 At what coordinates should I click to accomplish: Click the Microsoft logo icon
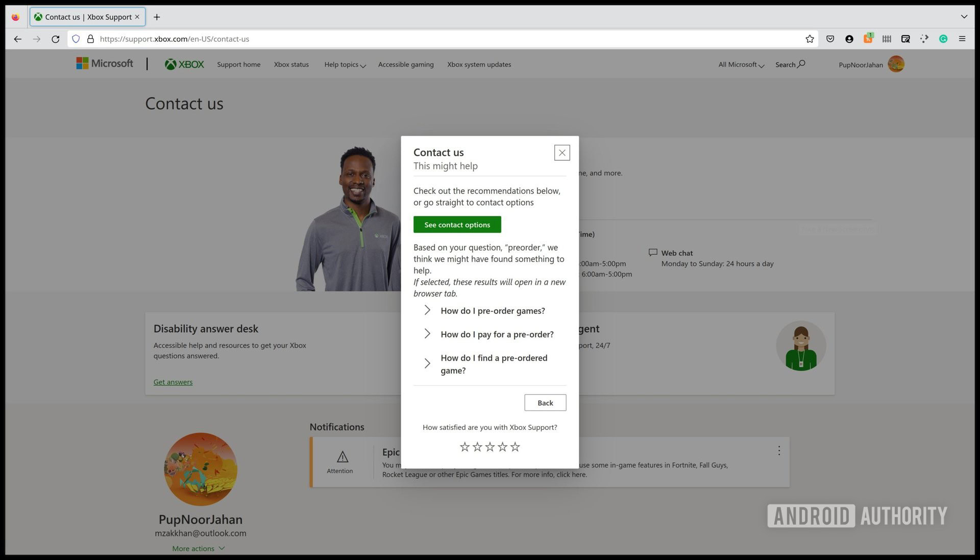tap(80, 63)
